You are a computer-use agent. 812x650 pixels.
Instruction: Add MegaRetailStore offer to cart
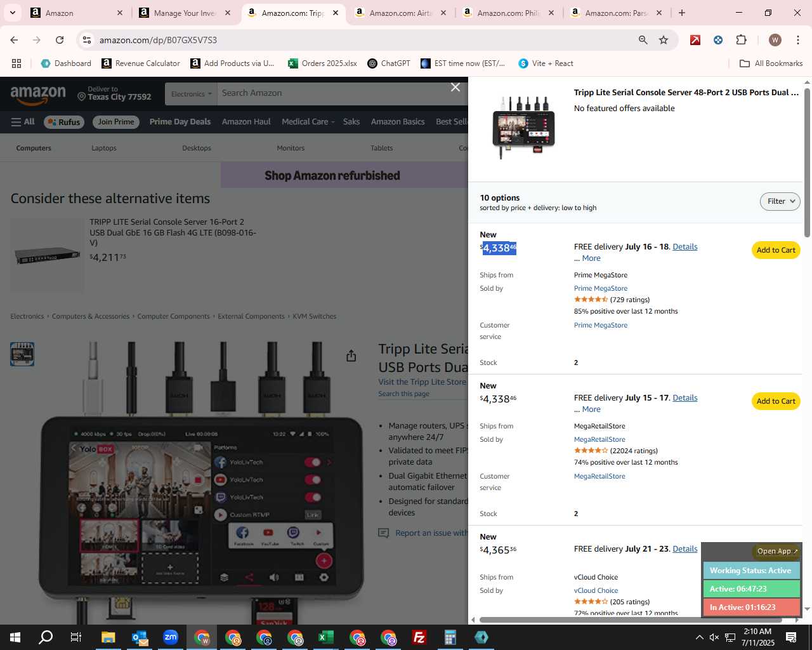[x=776, y=401]
